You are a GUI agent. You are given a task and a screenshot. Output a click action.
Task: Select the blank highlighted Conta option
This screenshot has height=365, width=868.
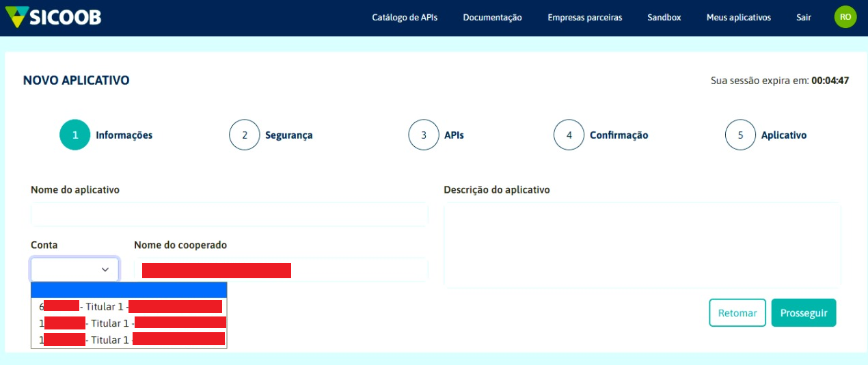point(128,290)
